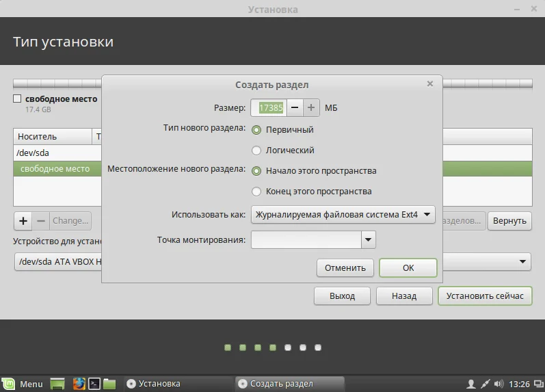Click the Change... button
The width and height of the screenshot is (545, 392).
[70, 221]
